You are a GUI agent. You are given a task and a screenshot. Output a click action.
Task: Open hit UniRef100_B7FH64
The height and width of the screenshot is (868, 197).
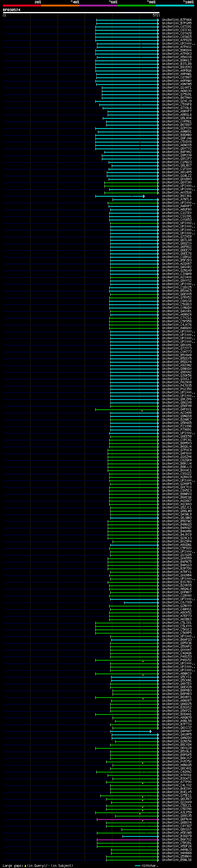[x=176, y=20]
